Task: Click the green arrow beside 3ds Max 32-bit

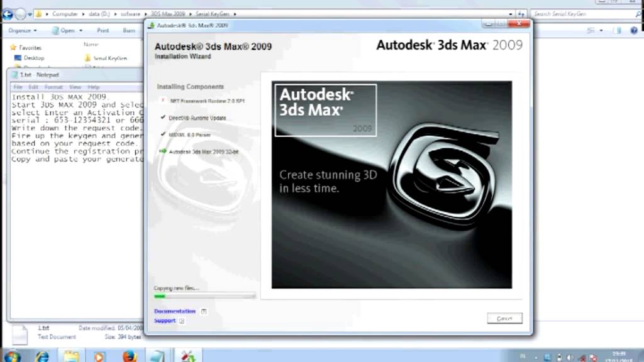Action: (x=163, y=151)
